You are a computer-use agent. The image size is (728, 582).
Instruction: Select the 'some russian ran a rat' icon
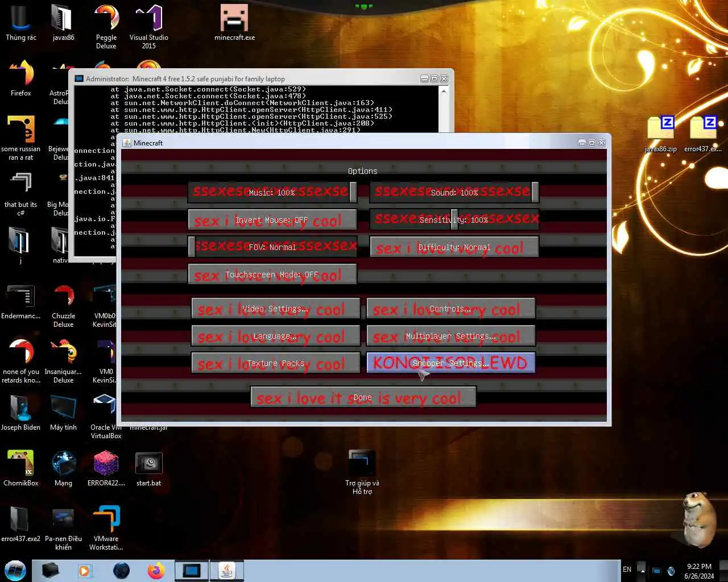(x=20, y=138)
